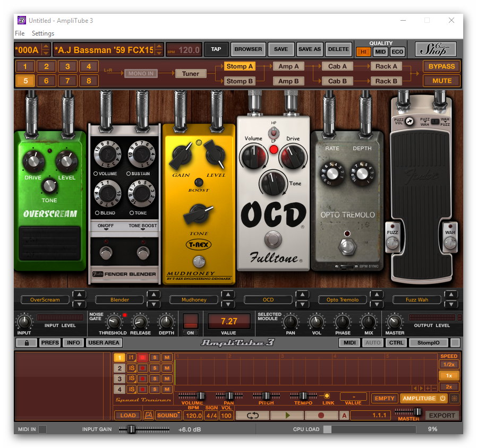This screenshot has height=448, width=477.
Task: Switch to the Amp A section
Action: point(288,66)
